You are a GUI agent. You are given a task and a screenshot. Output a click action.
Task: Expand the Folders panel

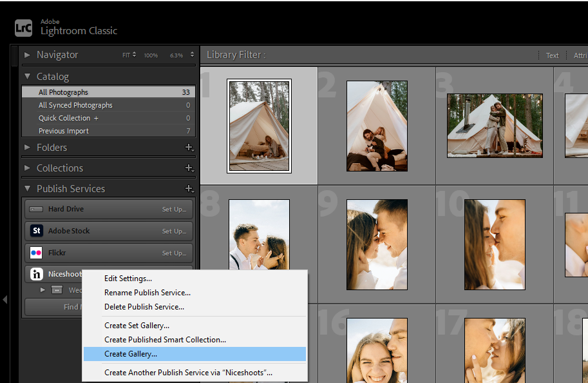[27, 147]
